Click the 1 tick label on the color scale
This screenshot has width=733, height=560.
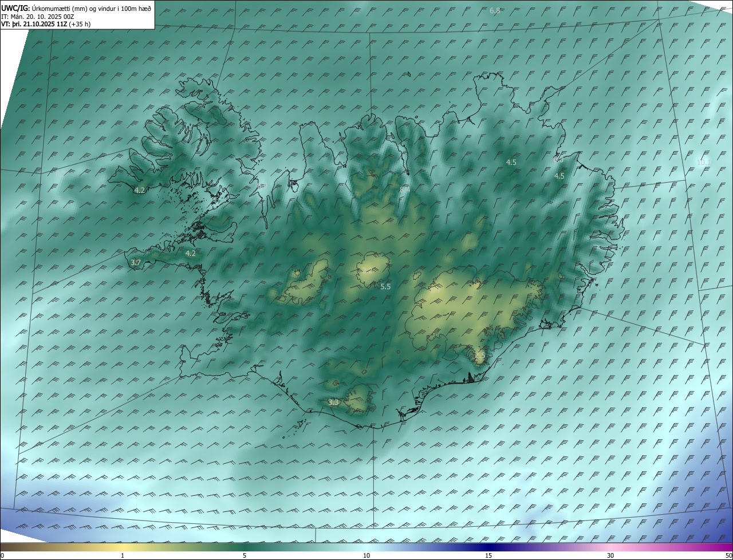(x=123, y=555)
